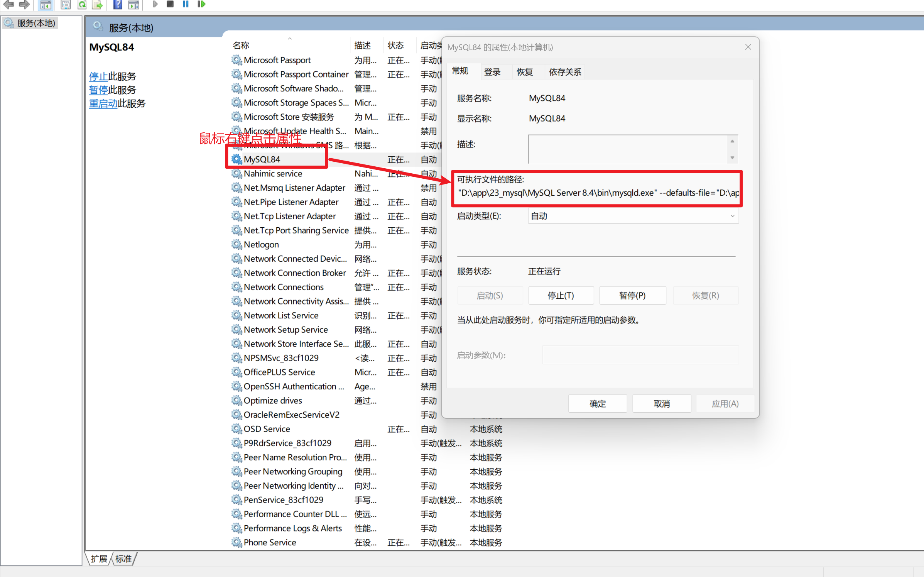The height and width of the screenshot is (577, 924).
Task: Click the 重启动 service link
Action: click(103, 103)
